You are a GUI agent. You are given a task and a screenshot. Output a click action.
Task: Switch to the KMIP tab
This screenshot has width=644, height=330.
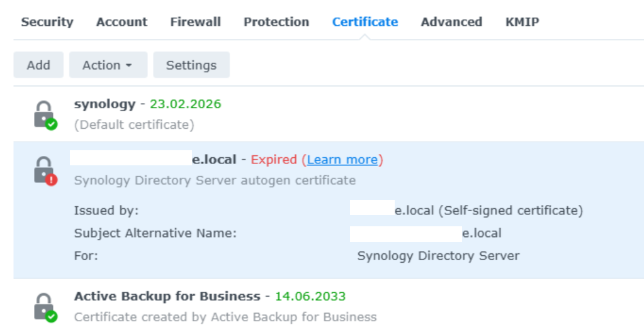click(x=522, y=22)
